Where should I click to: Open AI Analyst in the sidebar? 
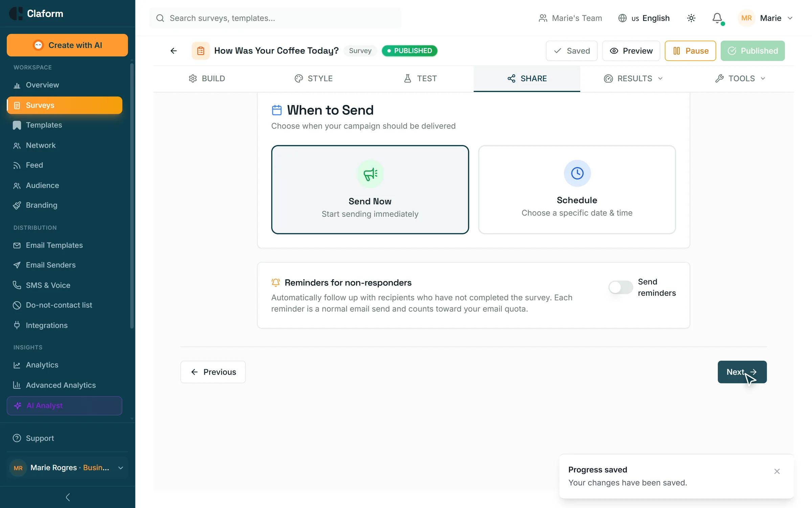pos(64,405)
